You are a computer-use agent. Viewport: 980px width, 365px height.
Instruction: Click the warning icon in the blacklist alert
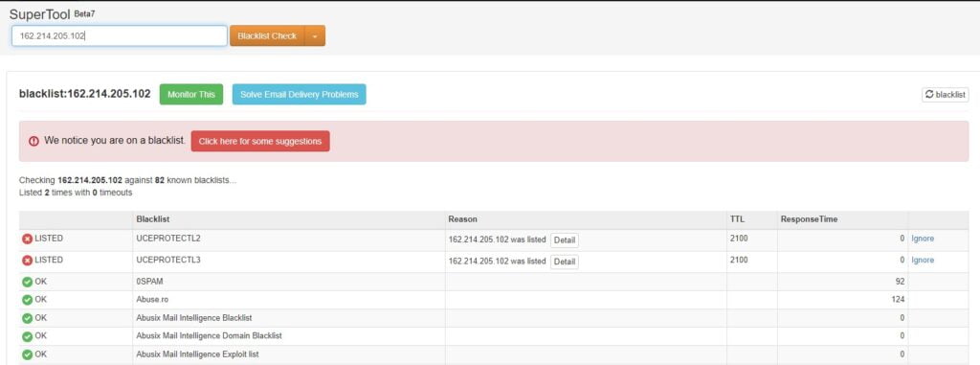(33, 142)
